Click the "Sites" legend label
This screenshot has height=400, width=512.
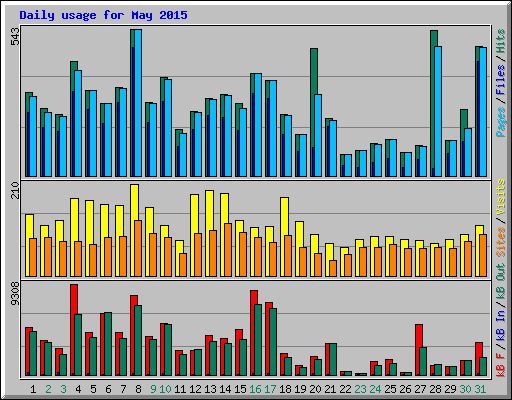tap(500, 242)
